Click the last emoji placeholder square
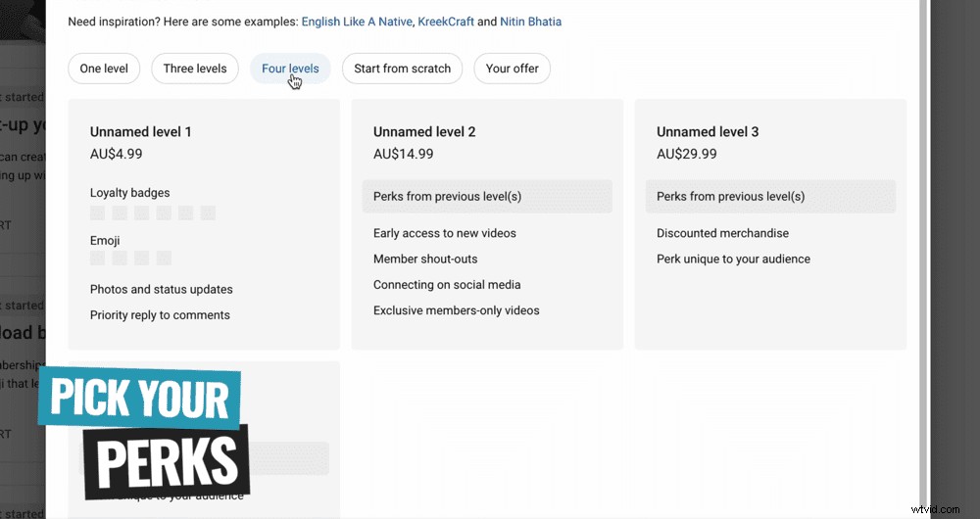The image size is (980, 519). 164,259
